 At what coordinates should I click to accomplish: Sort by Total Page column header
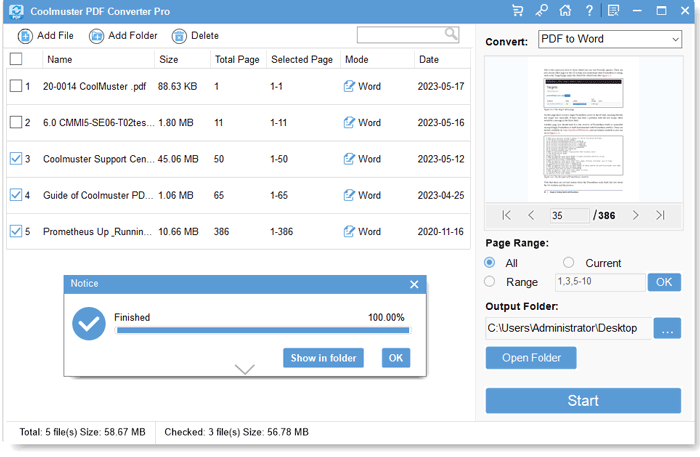click(237, 59)
